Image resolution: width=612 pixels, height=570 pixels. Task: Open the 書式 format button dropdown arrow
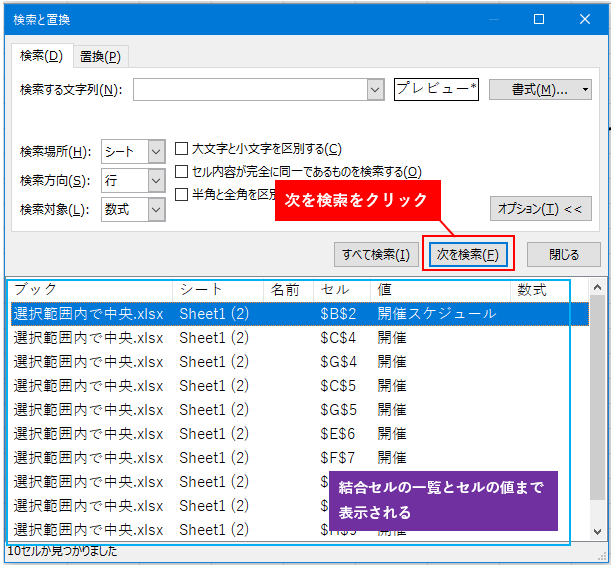coord(584,90)
